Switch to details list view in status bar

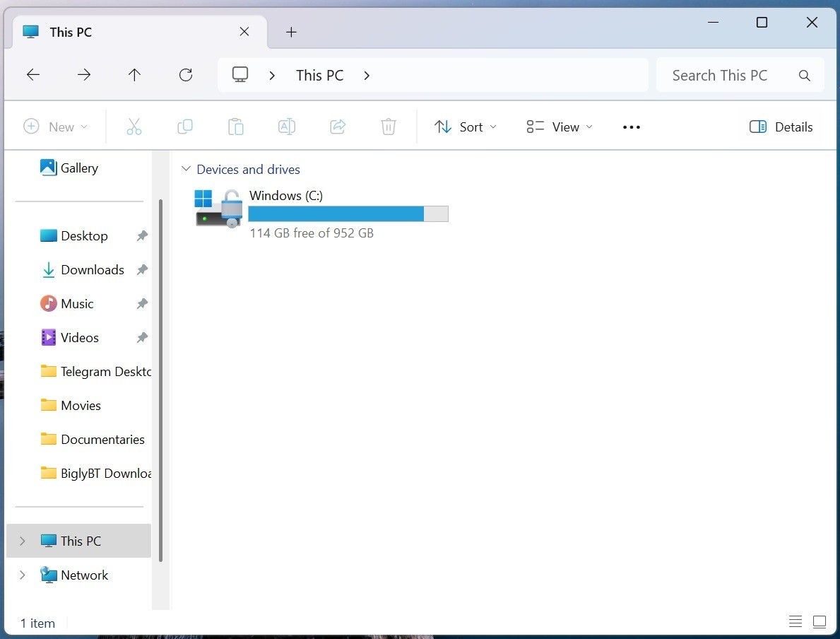pos(795,622)
